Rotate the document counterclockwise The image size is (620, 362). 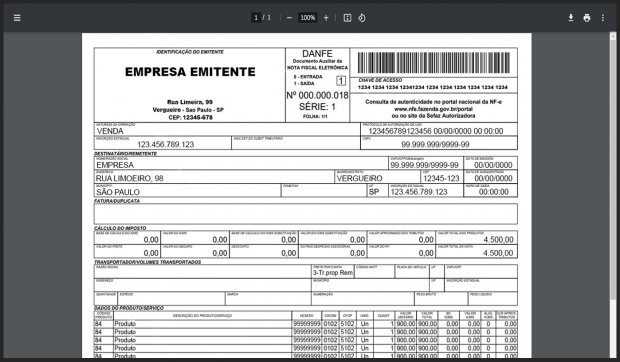[361, 18]
